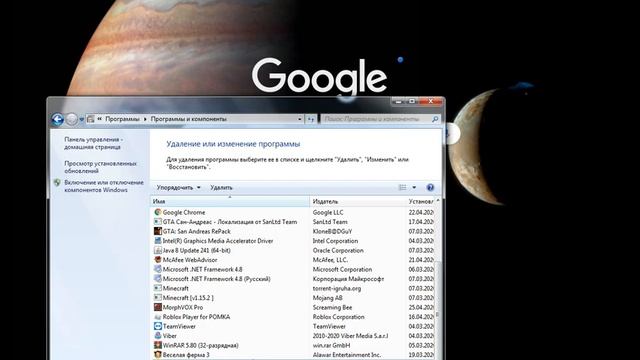
Task: Open Включение или отключение компонентов Windows
Action: [104, 186]
